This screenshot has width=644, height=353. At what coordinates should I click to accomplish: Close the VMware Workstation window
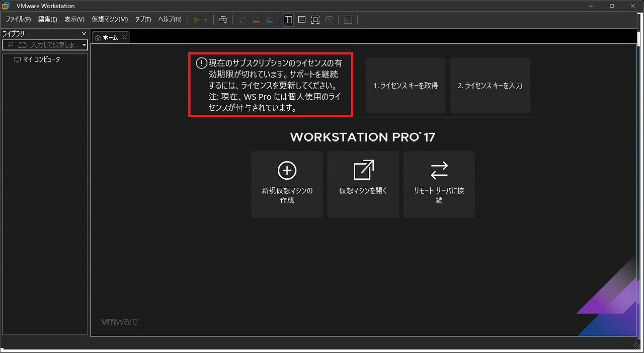click(632, 6)
